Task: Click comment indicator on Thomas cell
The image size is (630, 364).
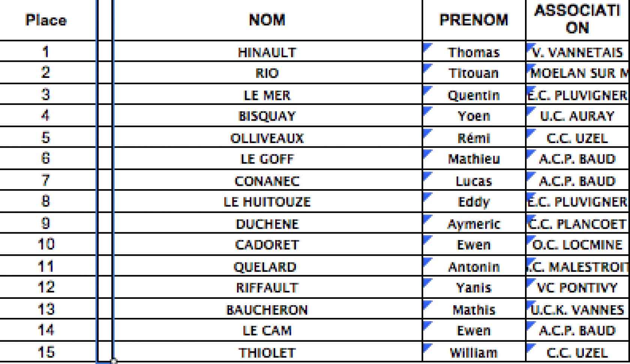Action: (427, 46)
